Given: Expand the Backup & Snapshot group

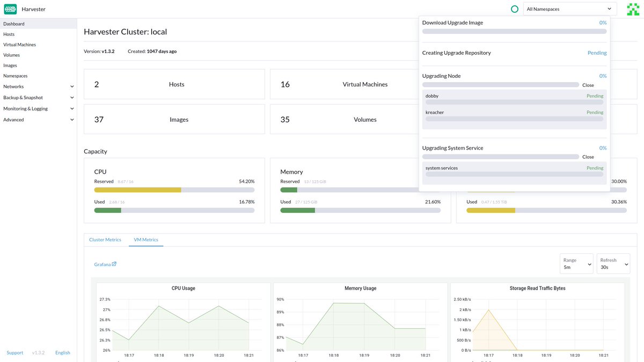Looking at the screenshot, I should tap(38, 98).
